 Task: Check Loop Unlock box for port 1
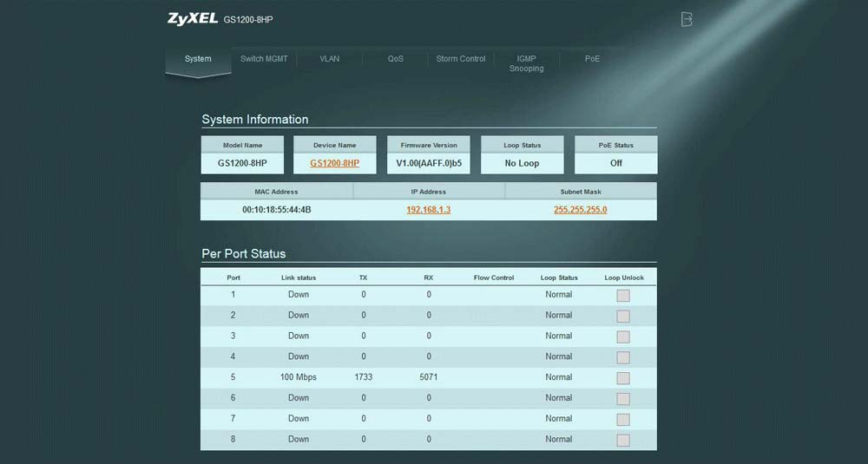coord(623,295)
